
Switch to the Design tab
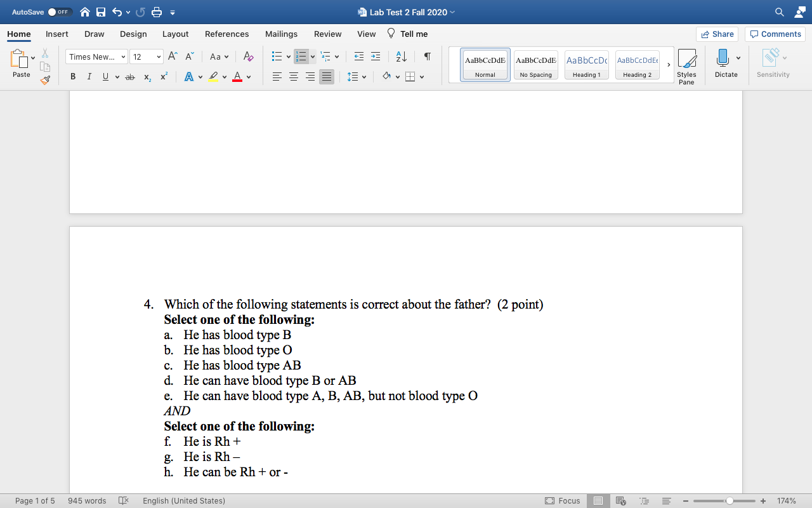[x=133, y=34]
